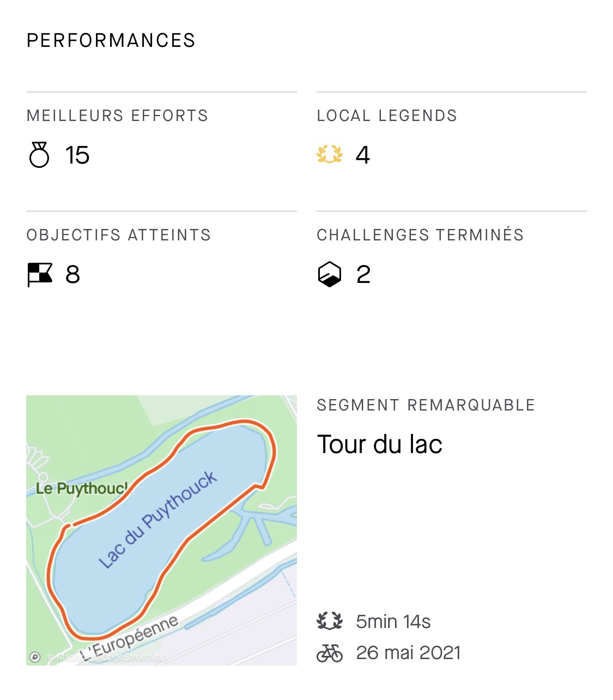Click the best efforts count 15
This screenshot has width=613, height=700.
[77, 155]
